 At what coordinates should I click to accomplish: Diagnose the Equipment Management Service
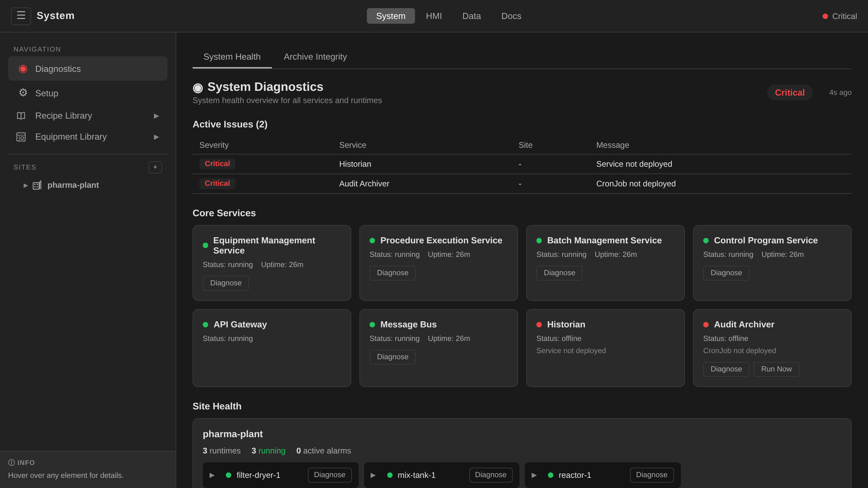tap(226, 283)
